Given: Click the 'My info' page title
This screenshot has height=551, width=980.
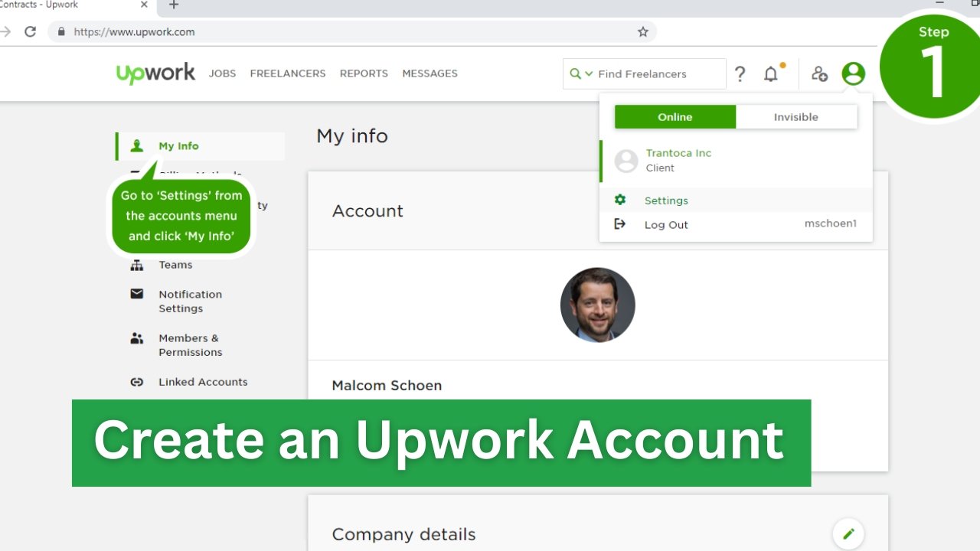Looking at the screenshot, I should (352, 136).
